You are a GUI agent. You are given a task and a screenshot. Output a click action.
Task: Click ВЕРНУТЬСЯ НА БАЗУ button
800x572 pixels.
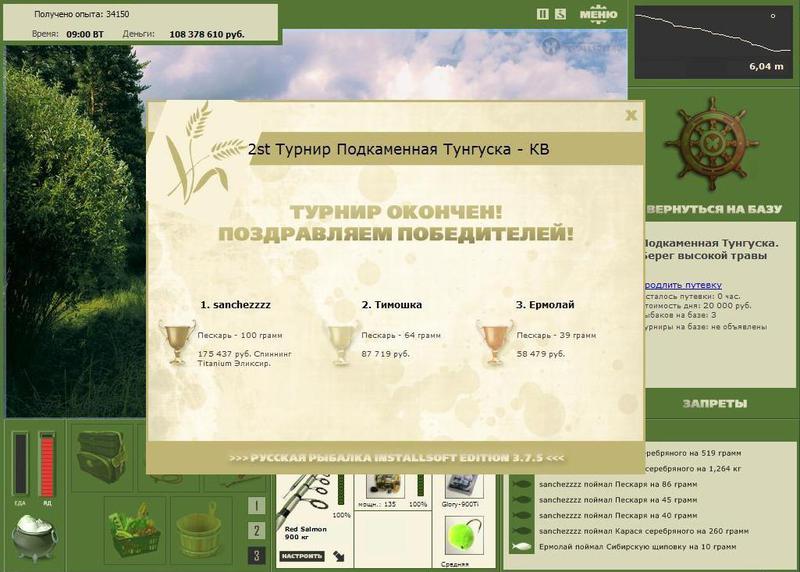tap(714, 209)
